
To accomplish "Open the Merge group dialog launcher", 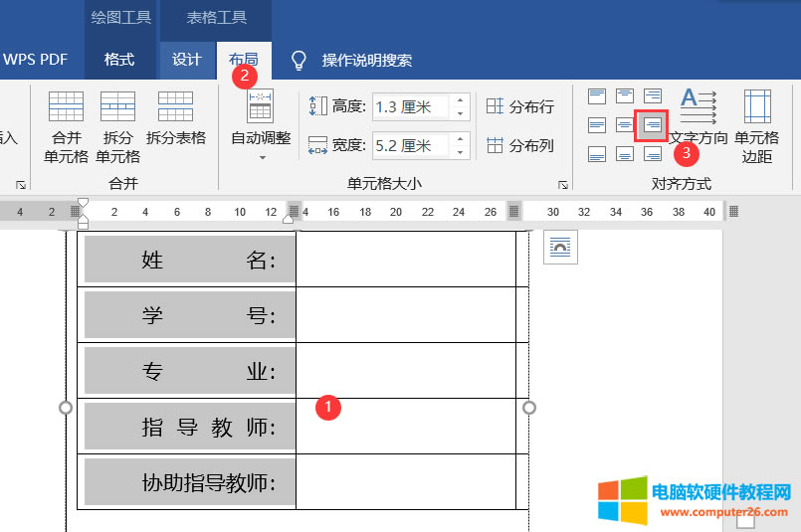I will [x=21, y=185].
